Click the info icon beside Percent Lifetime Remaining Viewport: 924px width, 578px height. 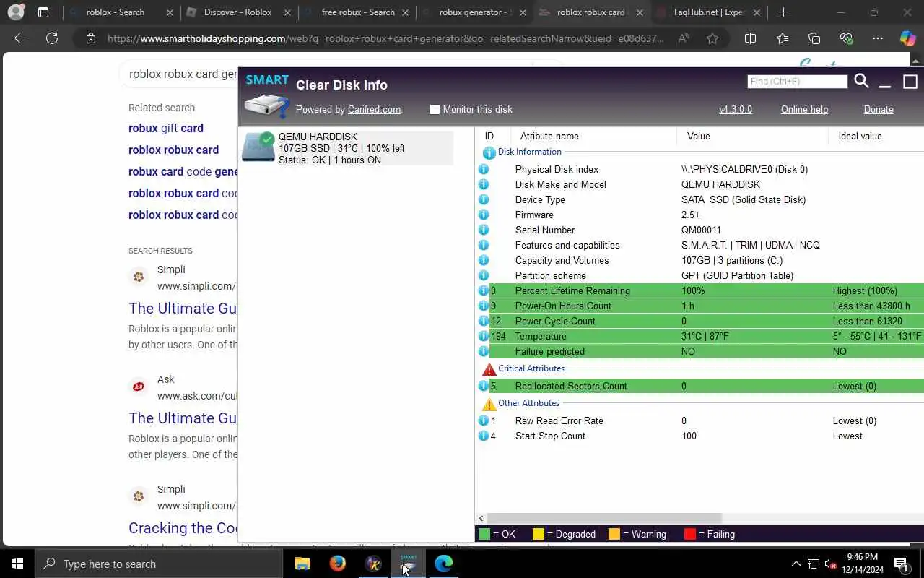484,290
